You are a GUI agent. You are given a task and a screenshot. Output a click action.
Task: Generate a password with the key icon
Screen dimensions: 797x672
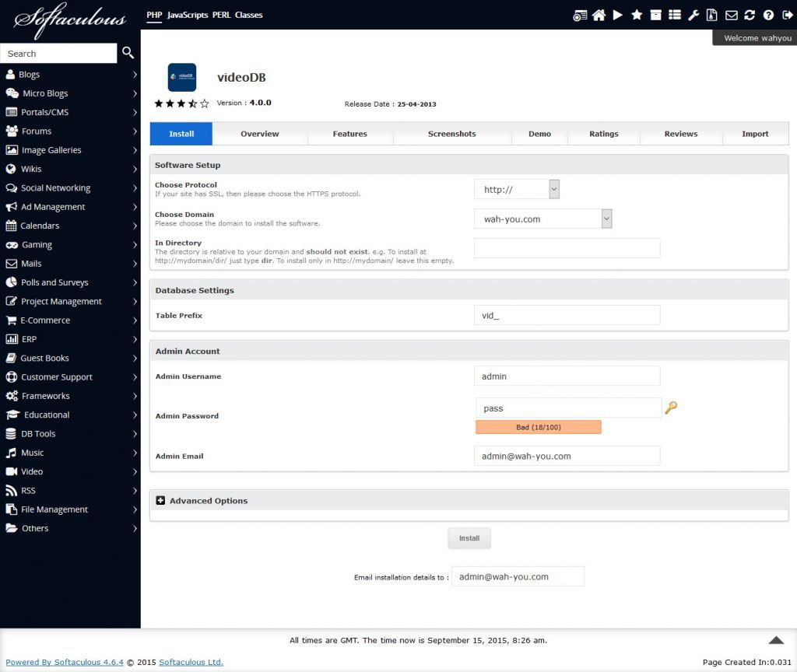point(671,408)
